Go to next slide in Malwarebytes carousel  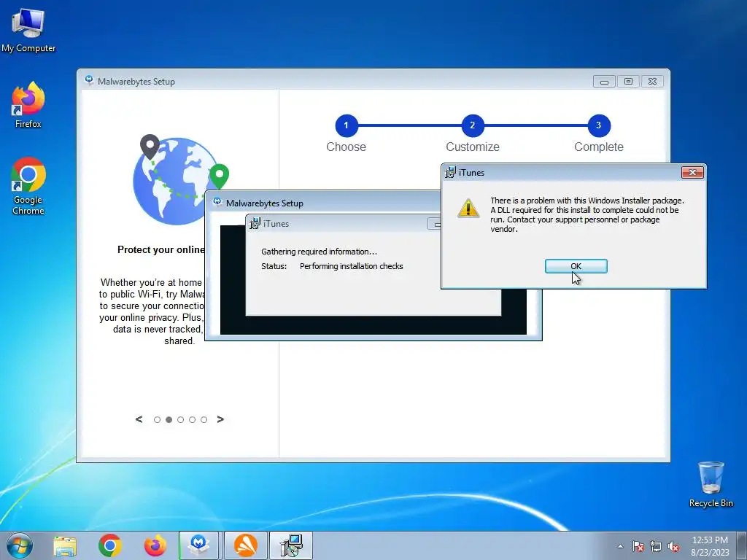220,419
